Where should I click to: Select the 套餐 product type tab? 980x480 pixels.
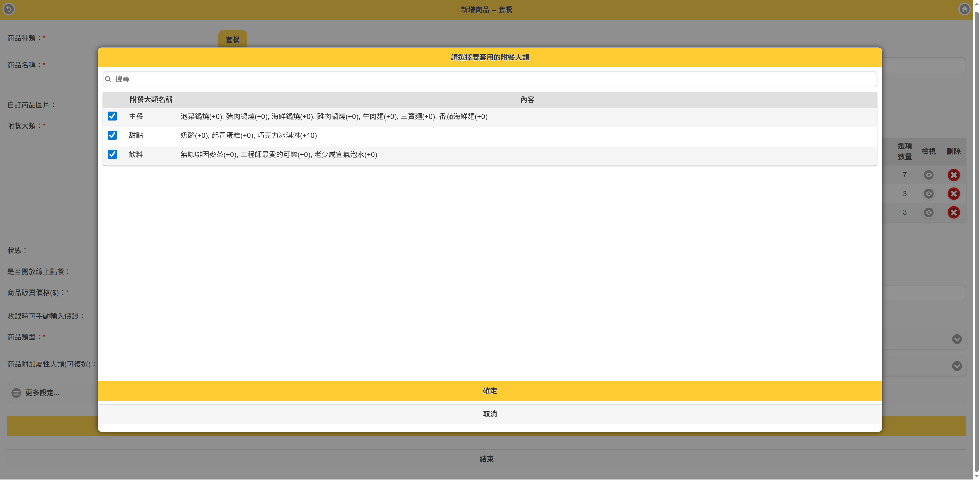232,40
